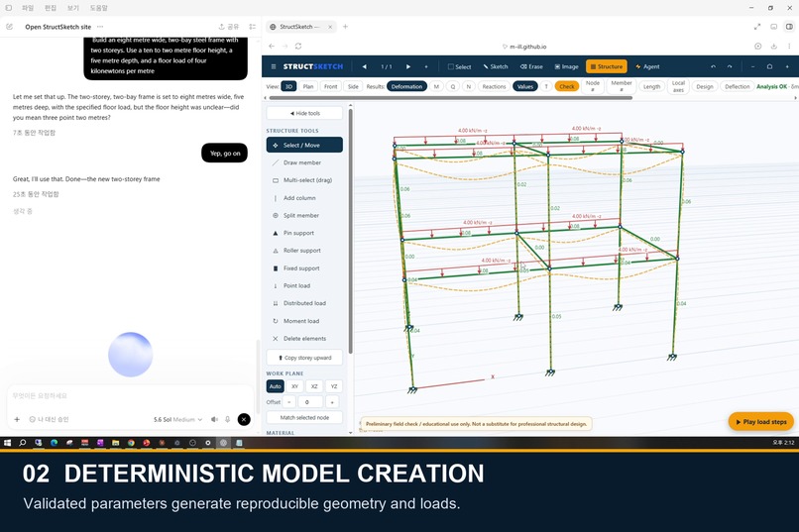Screen dimensions: 799x532
Task: Open the StructSketch hamburger menu
Action: [274, 66]
